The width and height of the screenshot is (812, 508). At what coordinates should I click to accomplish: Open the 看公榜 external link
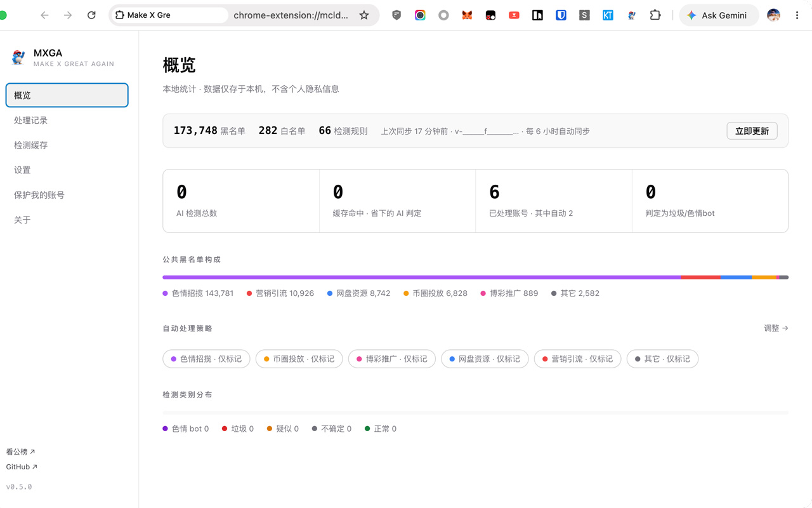(20, 451)
